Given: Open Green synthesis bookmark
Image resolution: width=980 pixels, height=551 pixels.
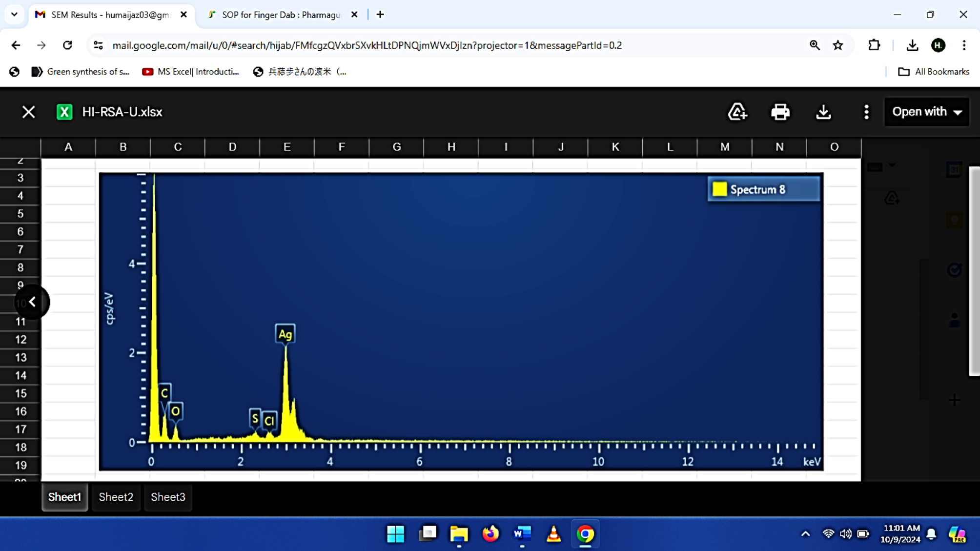Looking at the screenshot, I should pos(81,72).
